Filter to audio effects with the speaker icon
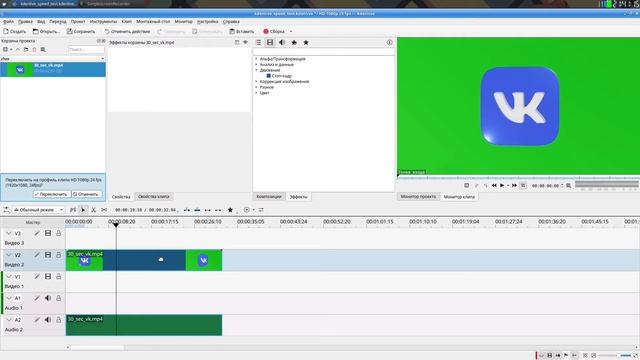 (282, 42)
